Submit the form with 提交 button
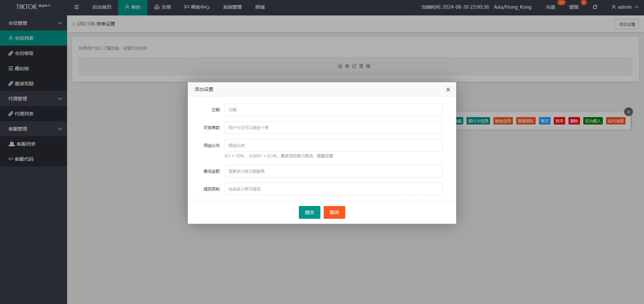Screen dimensions: 644x304 (x=309, y=212)
